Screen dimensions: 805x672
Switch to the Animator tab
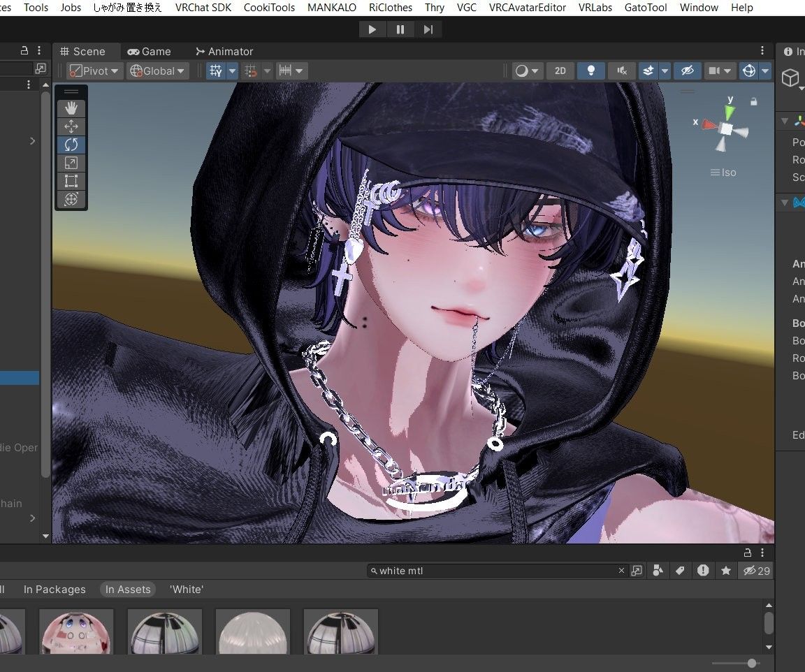point(224,51)
